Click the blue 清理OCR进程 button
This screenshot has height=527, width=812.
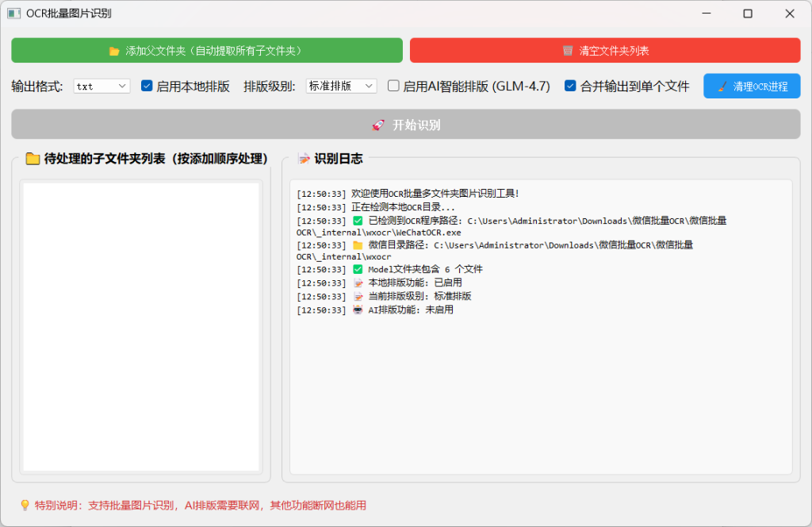point(751,87)
